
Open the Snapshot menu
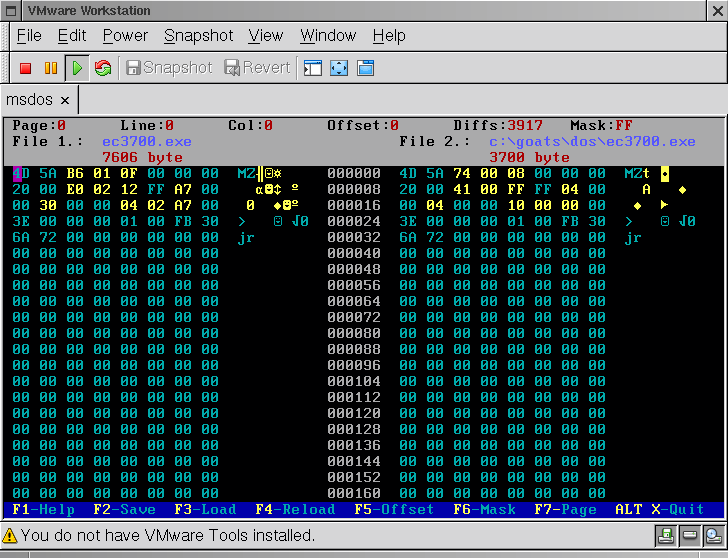click(x=199, y=36)
